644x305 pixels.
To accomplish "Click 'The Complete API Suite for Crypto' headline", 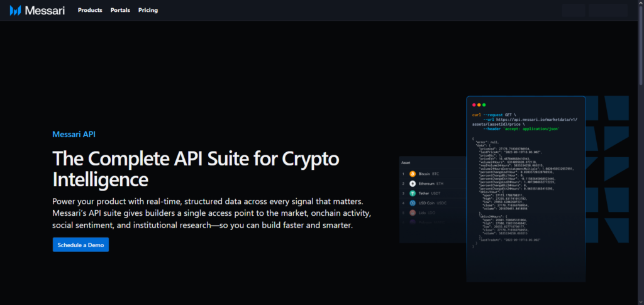I will 196,159.
